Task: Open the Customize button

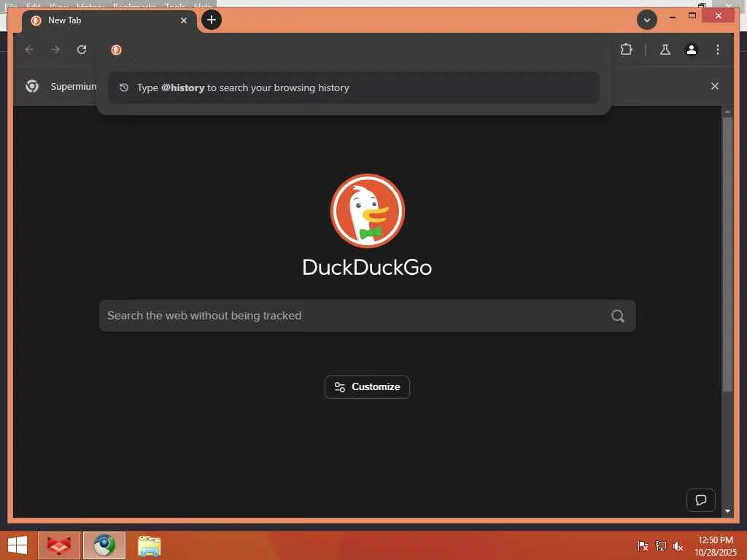Action: click(x=368, y=387)
